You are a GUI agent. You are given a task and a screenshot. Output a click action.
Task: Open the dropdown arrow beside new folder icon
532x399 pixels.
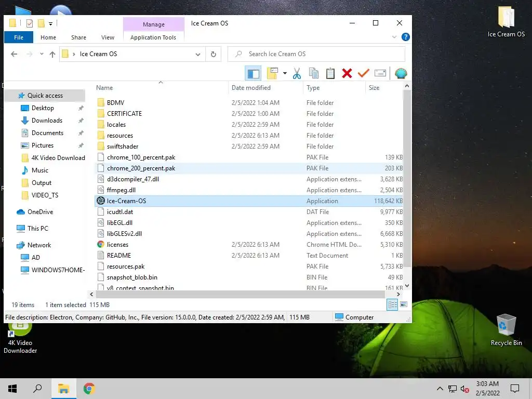pyautogui.click(x=285, y=73)
